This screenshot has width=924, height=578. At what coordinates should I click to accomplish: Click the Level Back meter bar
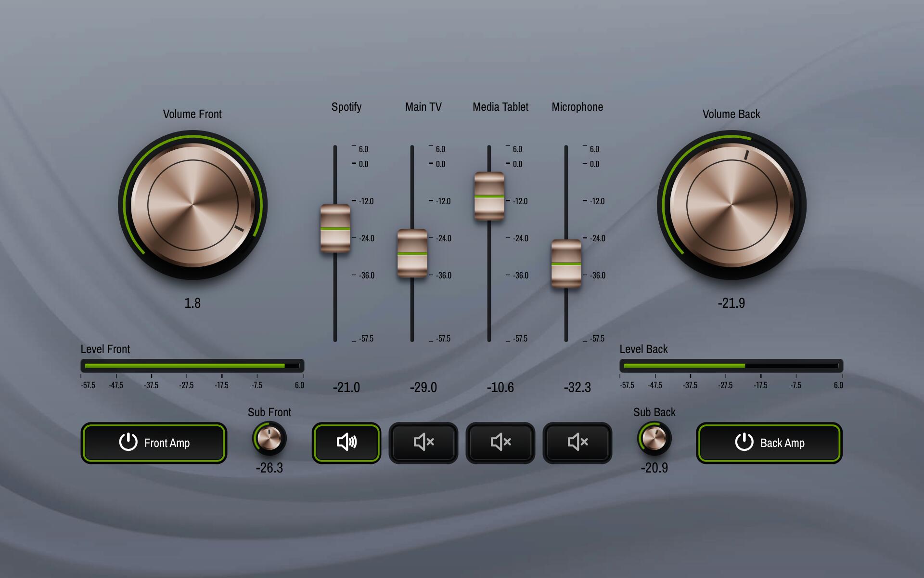(731, 366)
